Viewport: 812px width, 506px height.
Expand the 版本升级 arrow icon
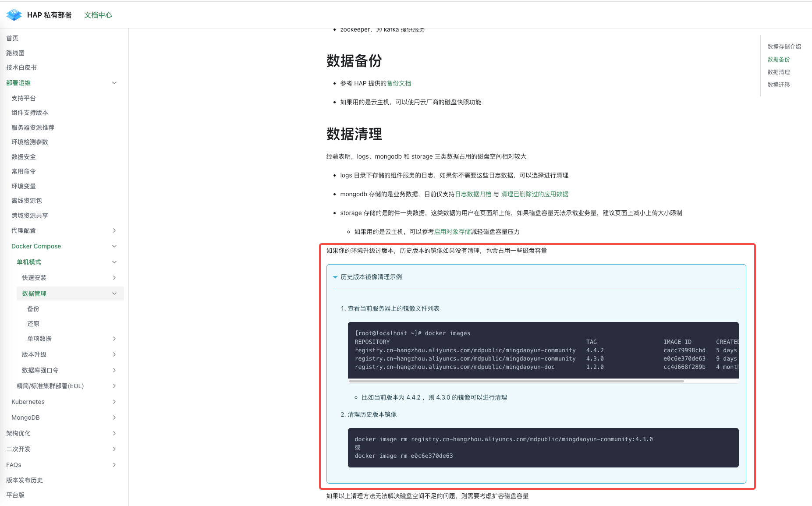tap(114, 354)
